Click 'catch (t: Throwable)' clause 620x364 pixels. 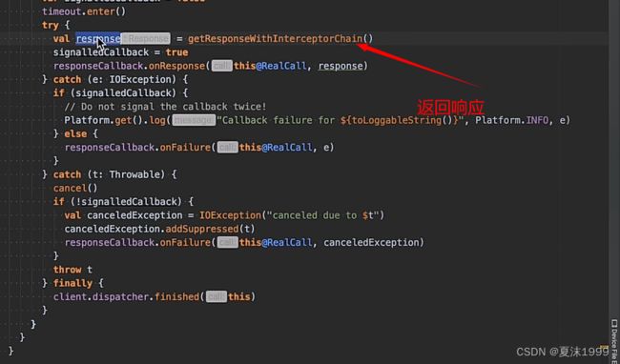[109, 174]
